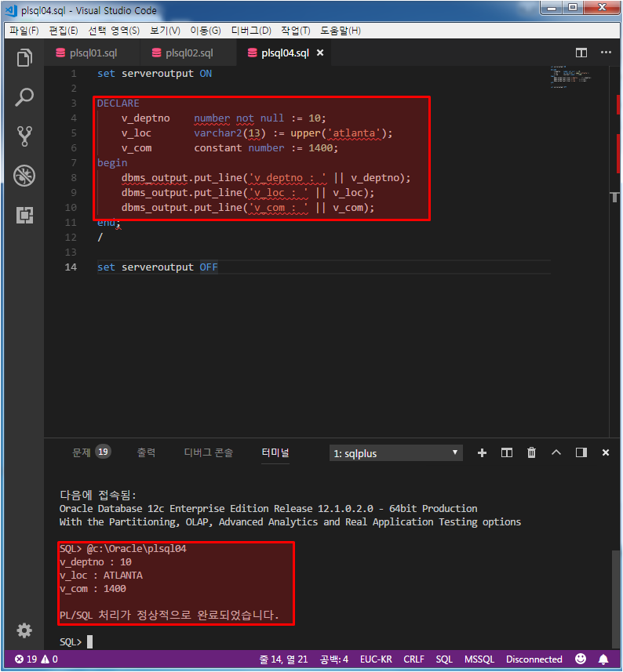Close the terminal panel
Viewport: 623px width, 672px height.
[x=606, y=452]
